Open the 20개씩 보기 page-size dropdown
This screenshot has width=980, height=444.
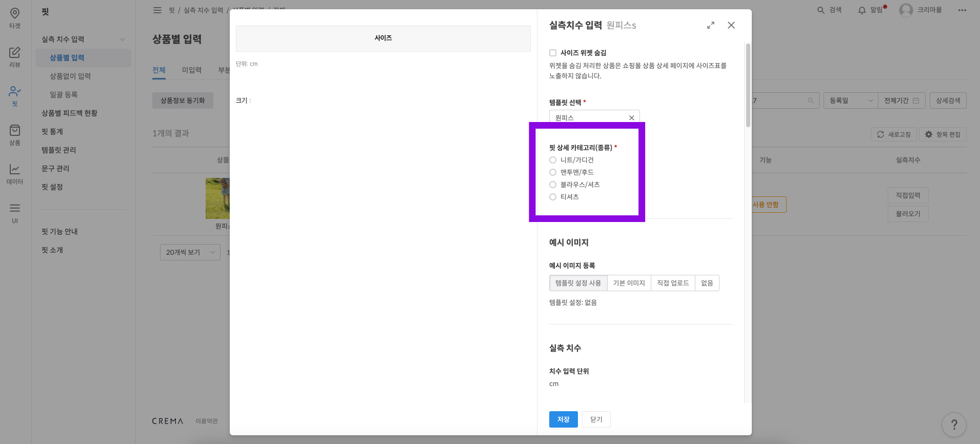[x=190, y=252]
